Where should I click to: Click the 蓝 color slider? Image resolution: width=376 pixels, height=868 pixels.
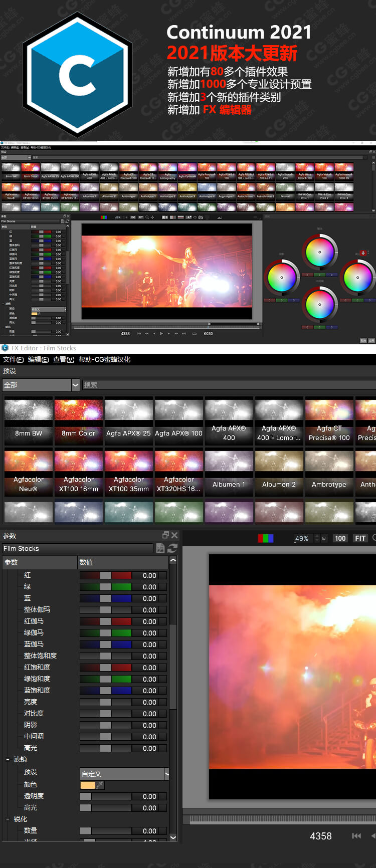pos(106,598)
